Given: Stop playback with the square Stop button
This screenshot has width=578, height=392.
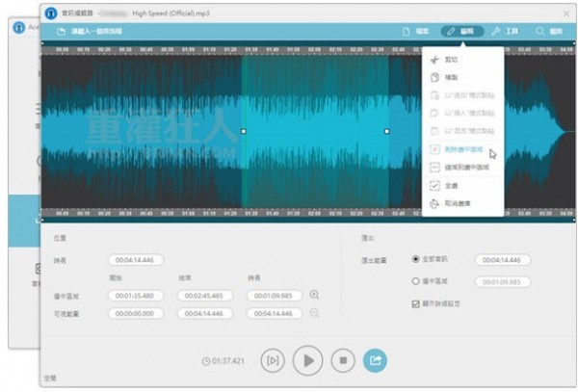Looking at the screenshot, I should coord(342,360).
